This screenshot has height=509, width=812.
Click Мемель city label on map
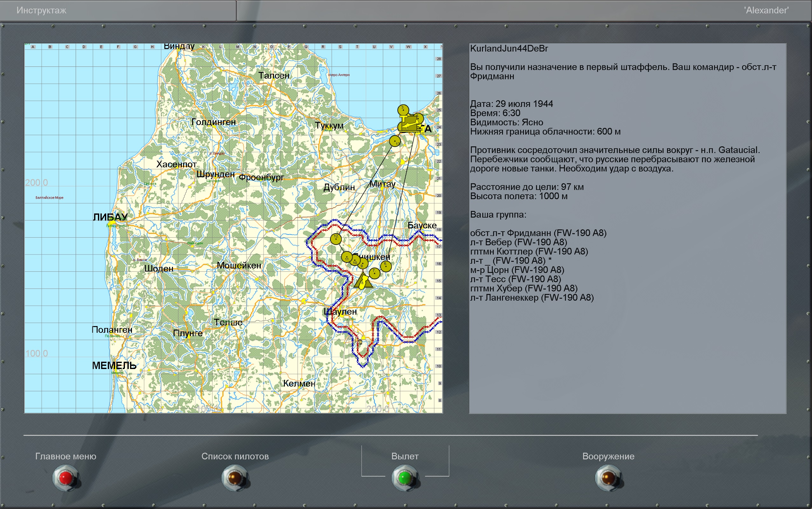(114, 366)
